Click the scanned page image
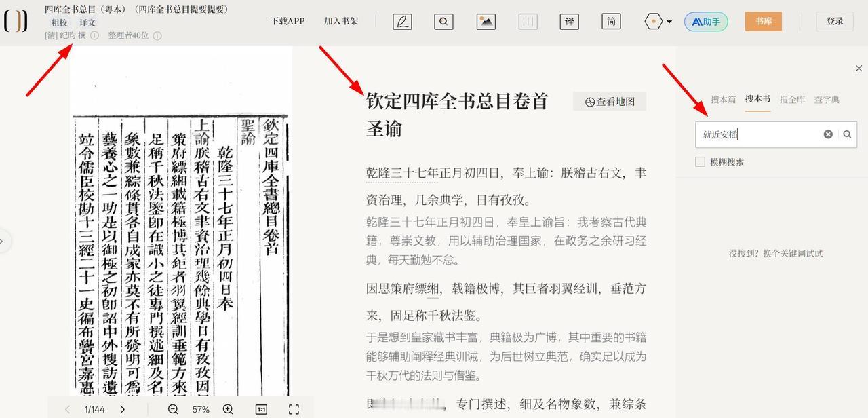Image resolution: width=868 pixels, height=418 pixels. tap(181, 221)
